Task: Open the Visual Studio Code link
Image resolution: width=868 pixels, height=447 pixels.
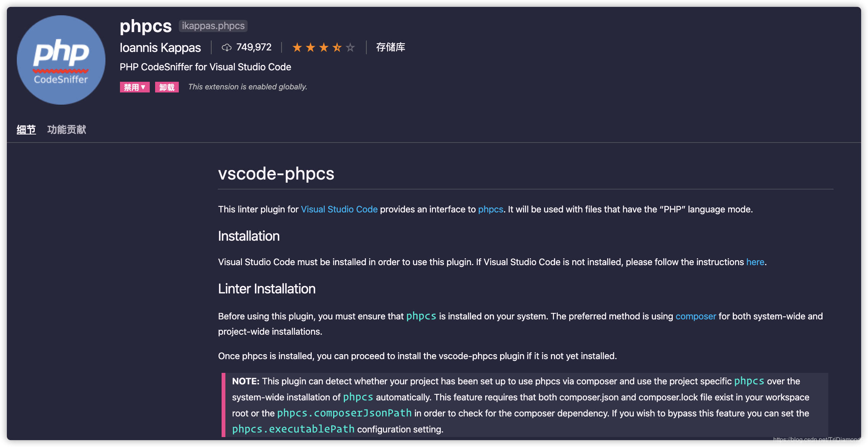Action: click(x=339, y=209)
